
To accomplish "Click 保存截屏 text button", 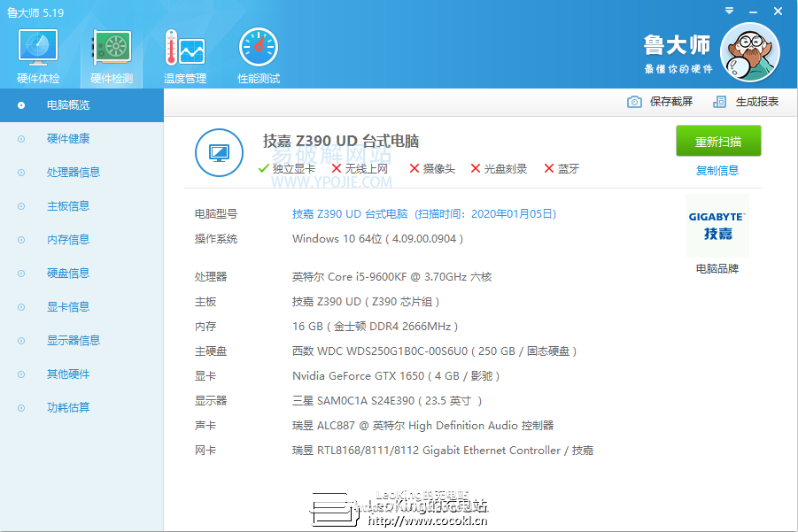I will (670, 102).
